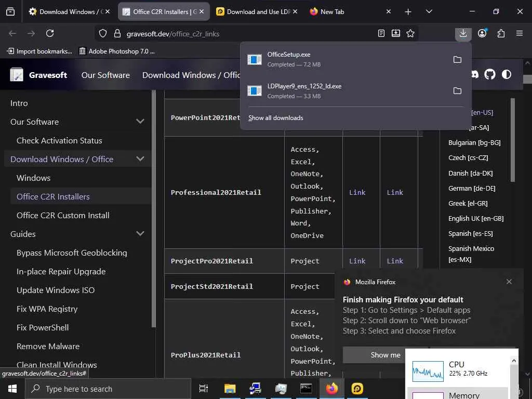Click the install/save page icon in address bar
This screenshot has width=532, height=399.
[x=395, y=33]
